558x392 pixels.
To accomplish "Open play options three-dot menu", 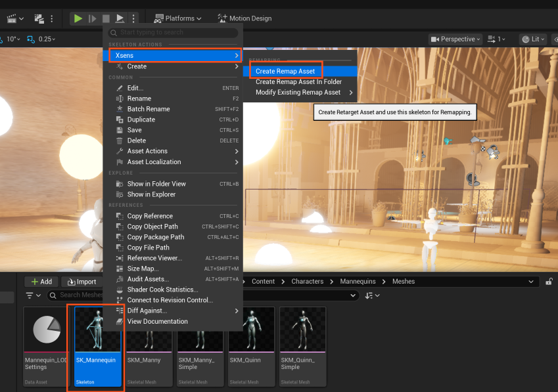I will click(133, 18).
